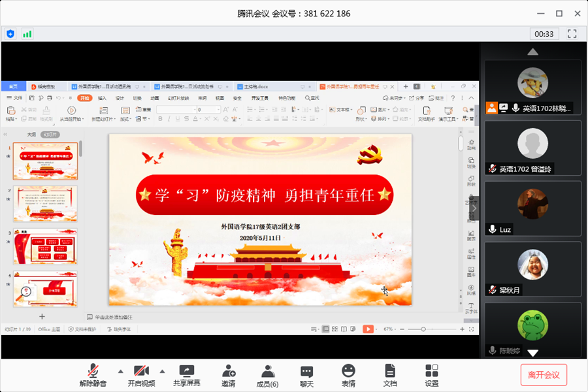Screen dimensions: 588x392
Task: Select the 梁秋月 participant tile
Action: [x=533, y=269]
